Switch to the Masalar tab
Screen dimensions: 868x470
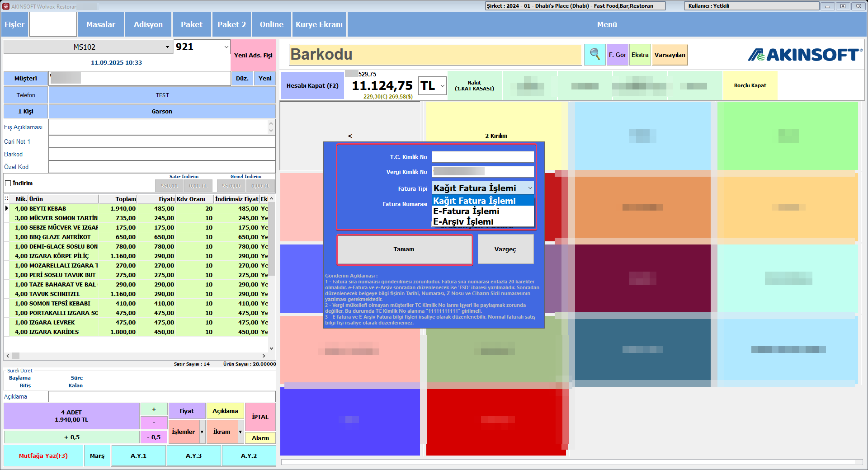[100, 24]
